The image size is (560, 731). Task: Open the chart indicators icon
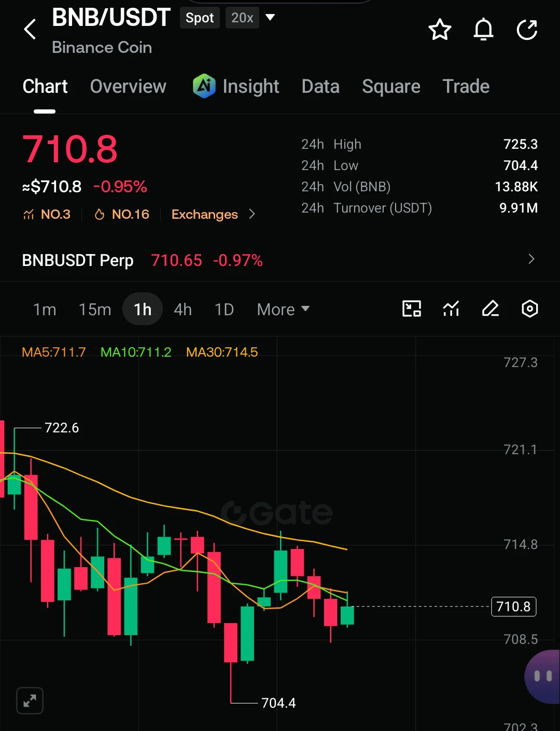[451, 309]
